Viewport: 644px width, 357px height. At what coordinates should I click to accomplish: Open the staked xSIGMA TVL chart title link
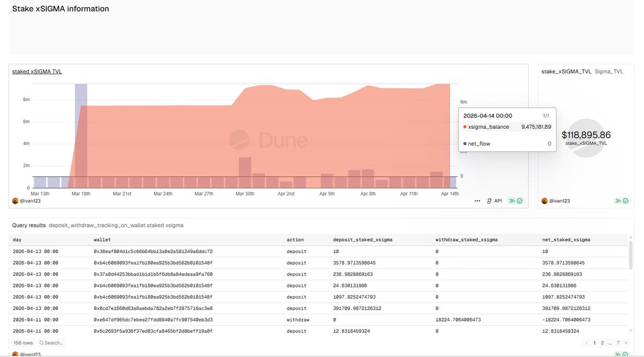(x=37, y=71)
